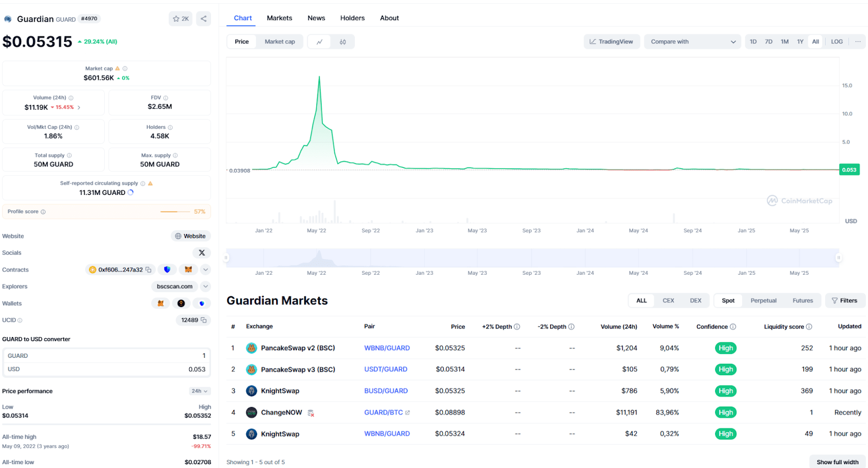Add Guardian to watchlist via the star button
The width and height of the screenshot is (868, 468).
click(x=181, y=18)
